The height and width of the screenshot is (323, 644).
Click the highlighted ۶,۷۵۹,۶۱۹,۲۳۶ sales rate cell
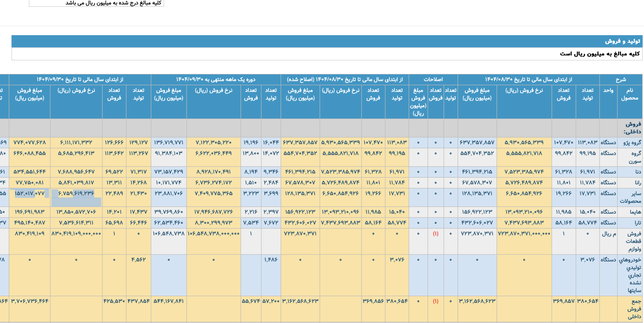click(x=76, y=193)
